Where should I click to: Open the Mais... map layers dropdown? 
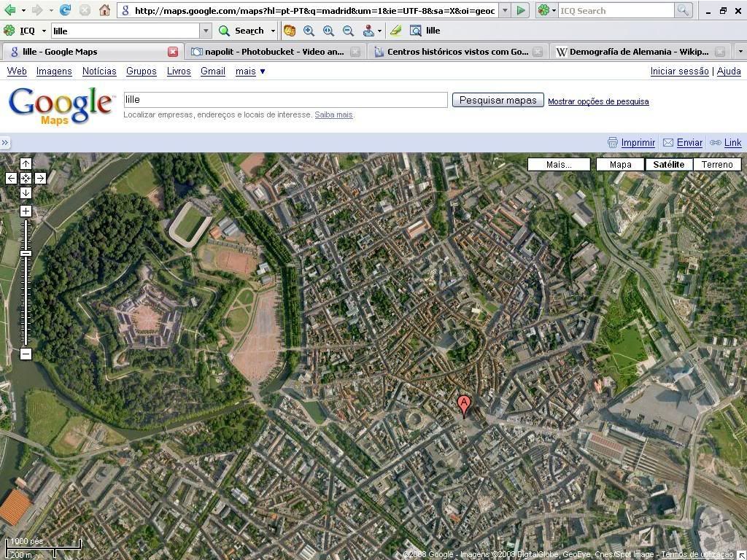(559, 164)
